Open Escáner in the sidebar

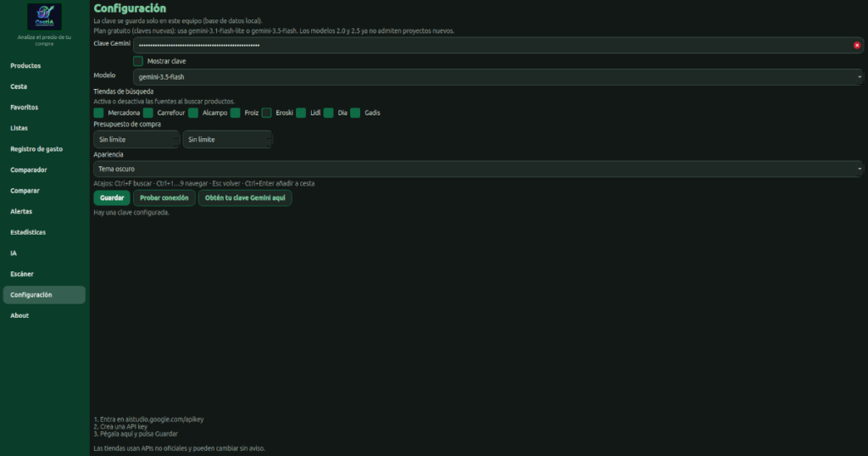[x=44, y=274]
